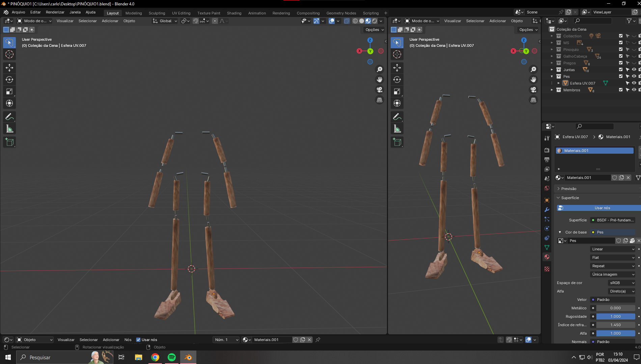The width and height of the screenshot is (641, 364).
Task: Select rendered viewport shading in left viewport
Action: 374,21
